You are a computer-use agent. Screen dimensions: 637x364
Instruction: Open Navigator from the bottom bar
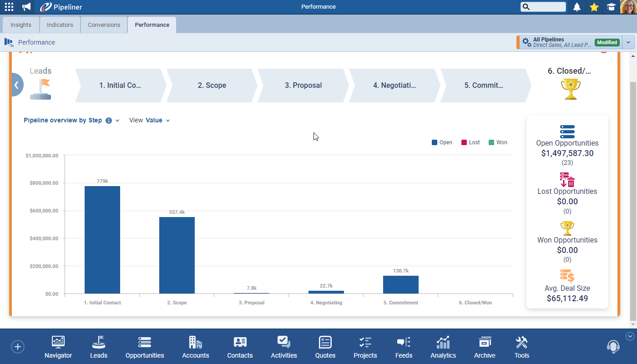(x=58, y=347)
